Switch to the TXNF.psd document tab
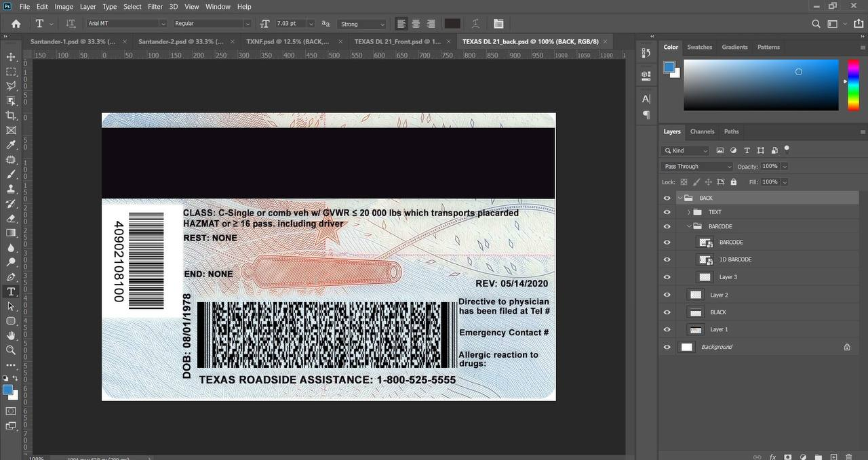Image resolution: width=868 pixels, height=460 pixels. (288, 41)
